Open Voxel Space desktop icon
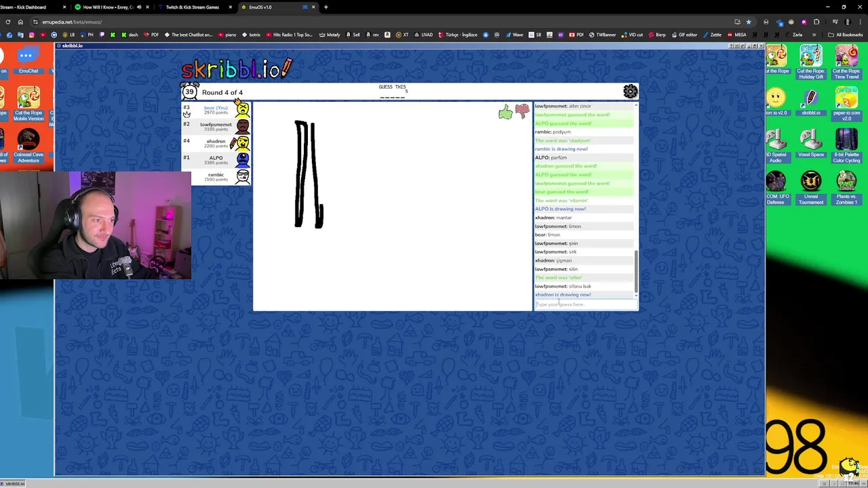Screen dimensions: 868x488 pos(811,144)
